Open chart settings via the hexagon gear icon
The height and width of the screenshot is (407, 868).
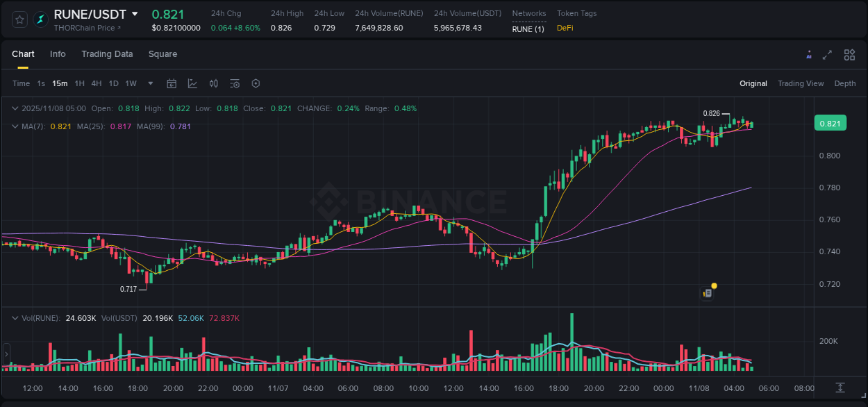tap(256, 83)
